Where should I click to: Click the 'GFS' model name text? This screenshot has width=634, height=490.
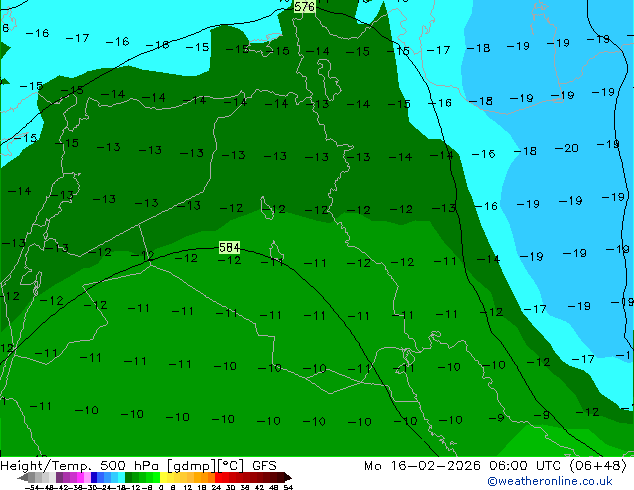[x=264, y=466]
